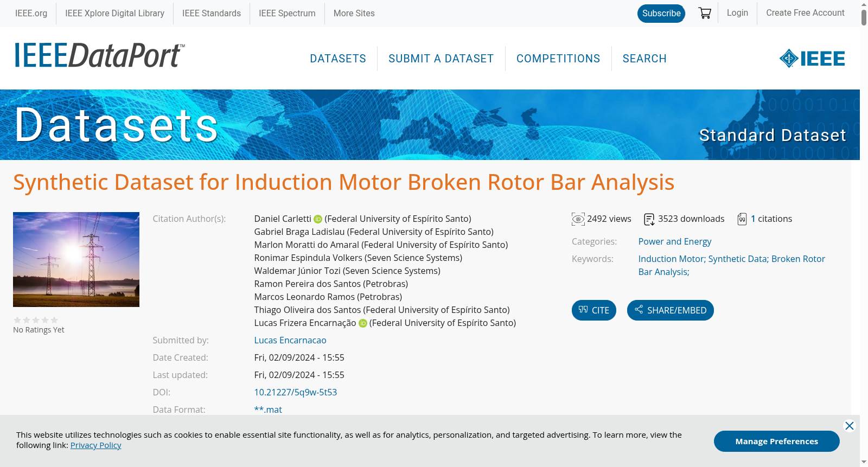Open submitter Lucas Encarnacao's profile
868x467 pixels.
coord(290,340)
